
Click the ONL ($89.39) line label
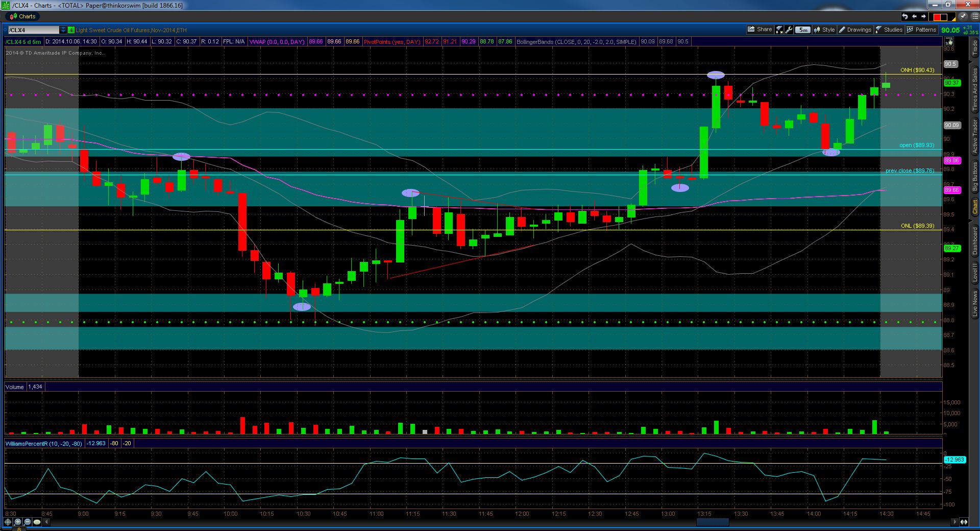917,226
